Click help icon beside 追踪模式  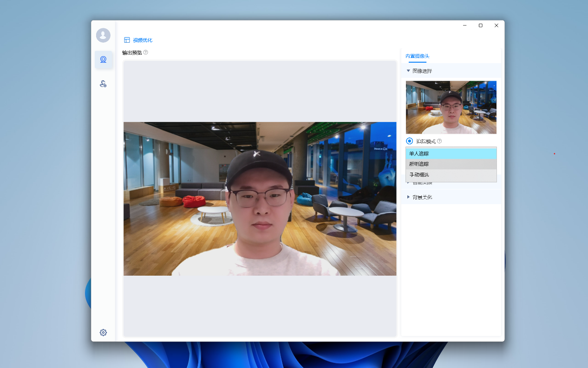point(439,141)
